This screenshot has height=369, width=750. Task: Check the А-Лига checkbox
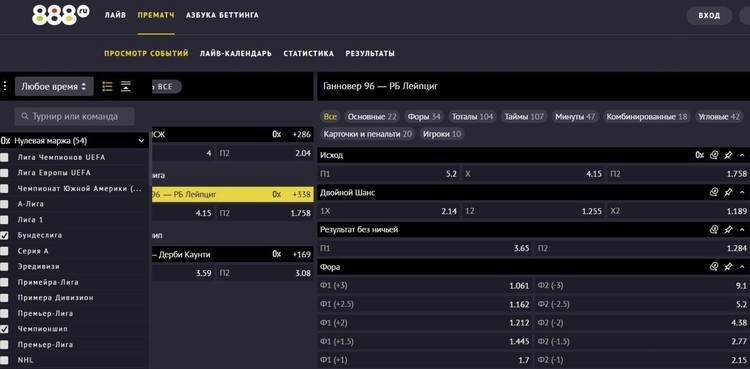pyautogui.click(x=4, y=204)
